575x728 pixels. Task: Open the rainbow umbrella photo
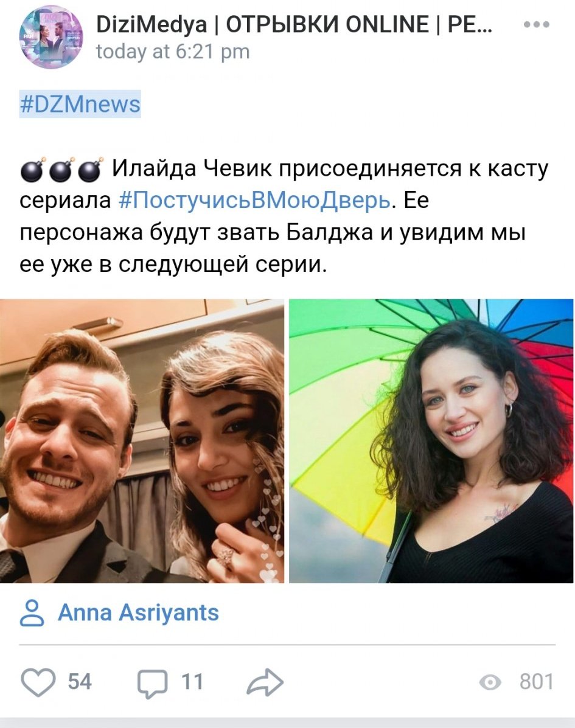coord(431,441)
